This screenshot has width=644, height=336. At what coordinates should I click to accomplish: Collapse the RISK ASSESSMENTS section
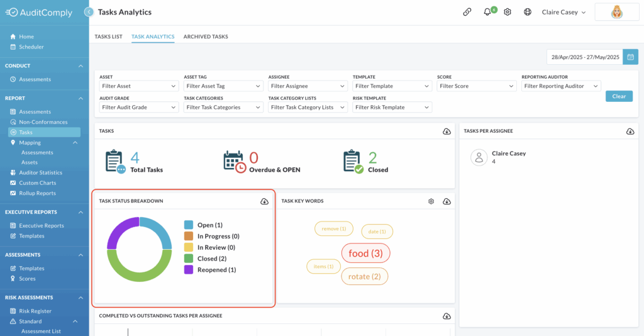point(80,298)
